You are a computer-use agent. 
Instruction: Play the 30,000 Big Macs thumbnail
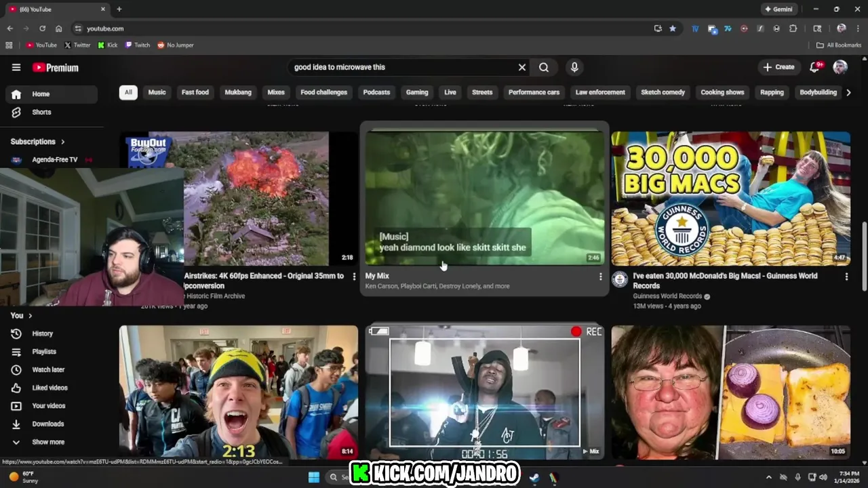730,198
